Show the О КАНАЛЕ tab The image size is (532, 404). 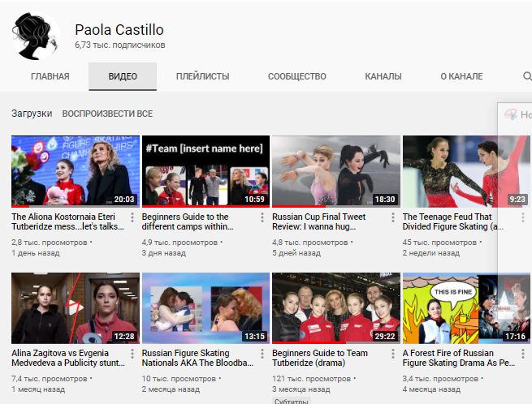[461, 76]
